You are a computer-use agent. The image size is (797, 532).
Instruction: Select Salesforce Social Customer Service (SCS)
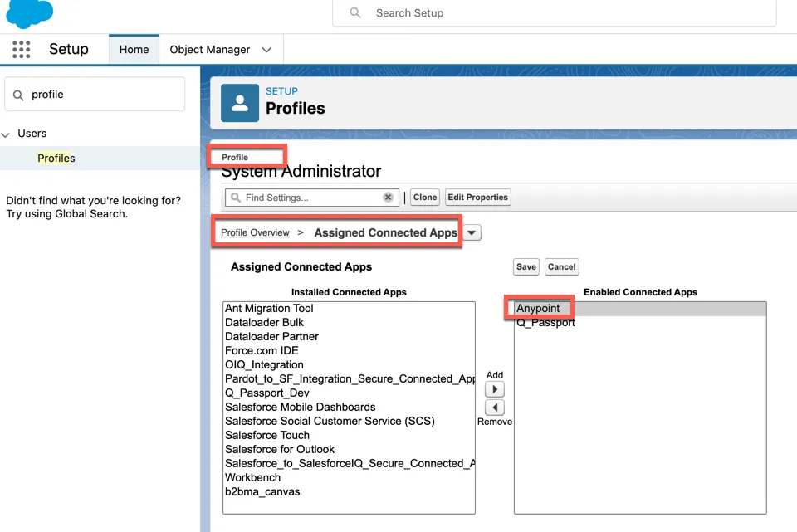coord(349,422)
